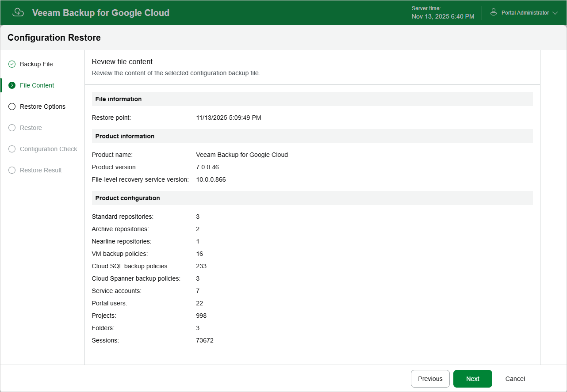Cancel the configuration restore wizard
567x392 pixels.
tap(515, 379)
